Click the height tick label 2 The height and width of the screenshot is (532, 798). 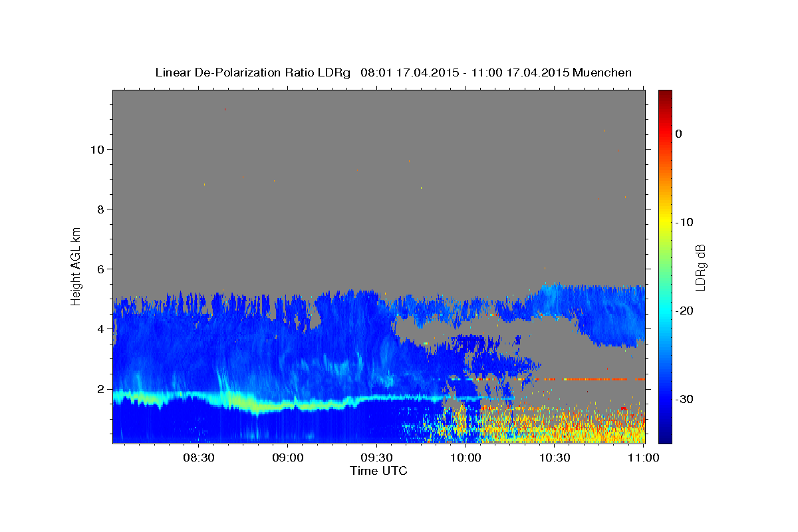[x=100, y=388]
